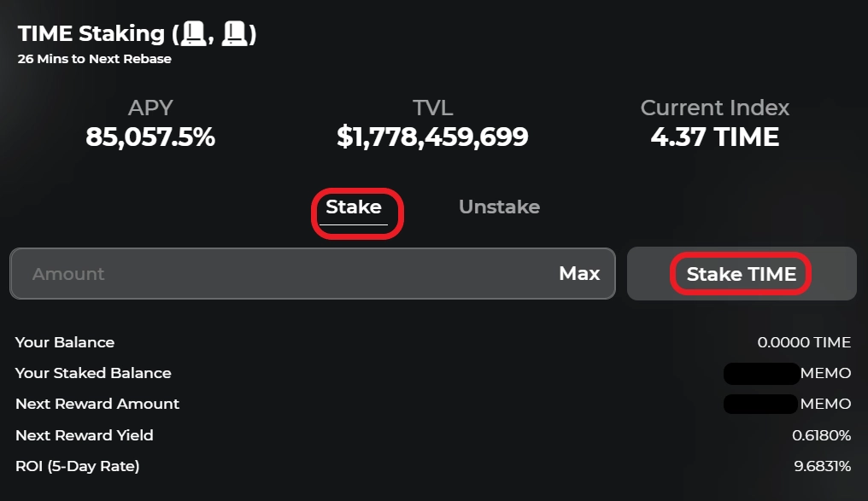The image size is (868, 501).
Task: Click the Stake TIME button
Action: pos(741,274)
